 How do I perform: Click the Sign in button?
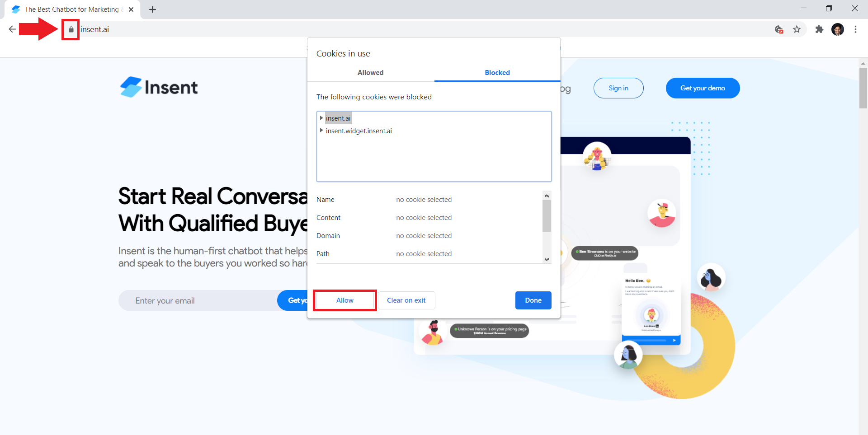(x=618, y=88)
